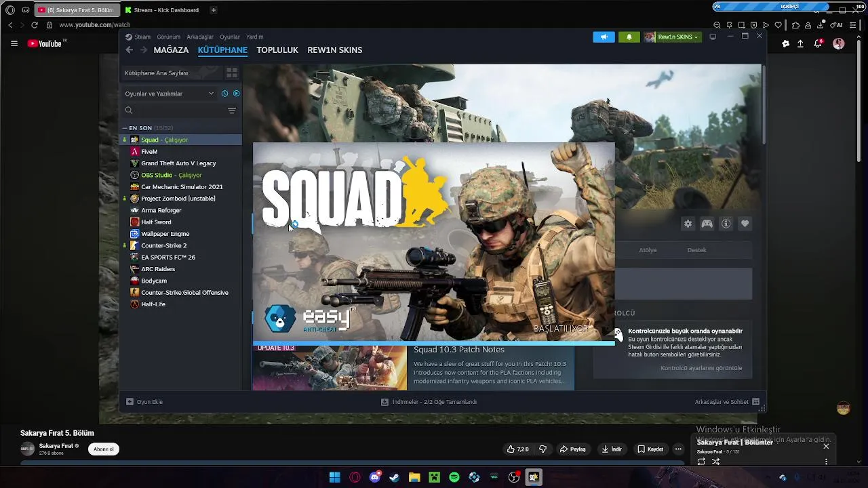
Task: Open REW1N SKINS profile tab
Action: point(335,50)
